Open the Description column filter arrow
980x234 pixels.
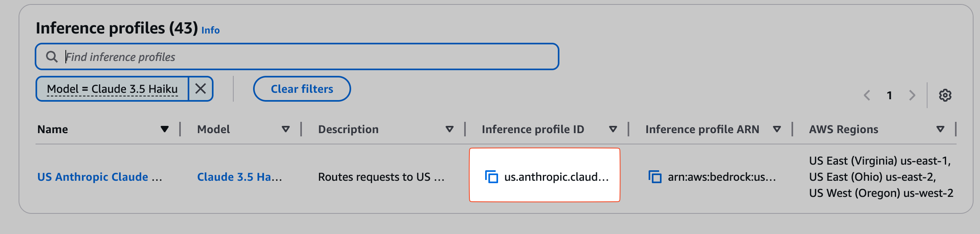[x=449, y=130]
